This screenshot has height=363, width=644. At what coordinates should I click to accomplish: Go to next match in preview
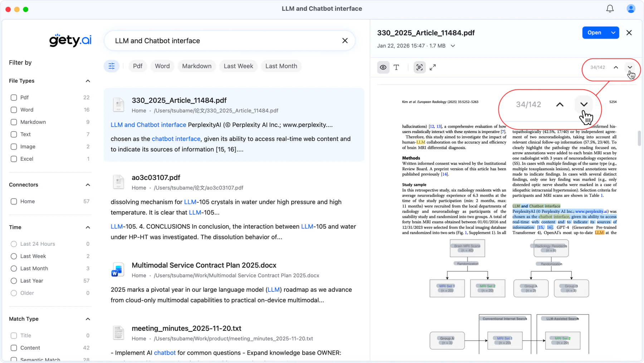(630, 67)
